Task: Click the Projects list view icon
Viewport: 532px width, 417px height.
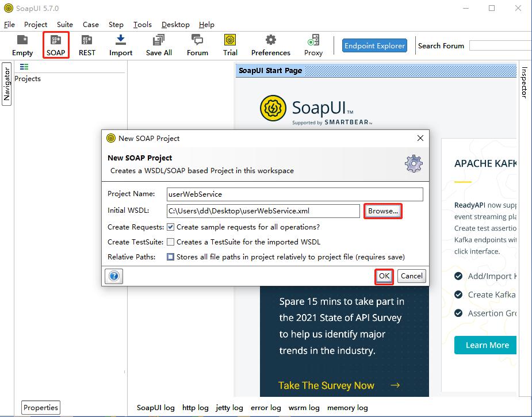Action: pyautogui.click(x=24, y=67)
